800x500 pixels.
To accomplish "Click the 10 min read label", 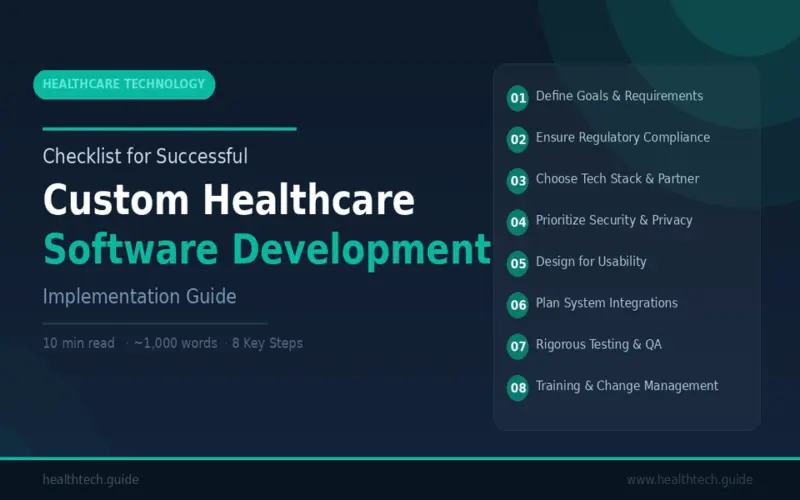I will click(78, 343).
